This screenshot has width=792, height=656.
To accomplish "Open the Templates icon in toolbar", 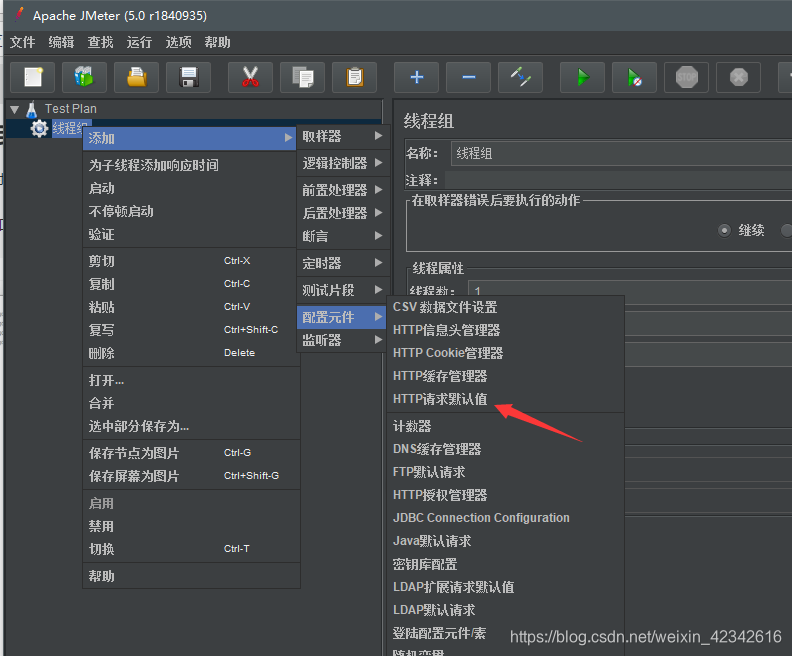I will click(84, 77).
